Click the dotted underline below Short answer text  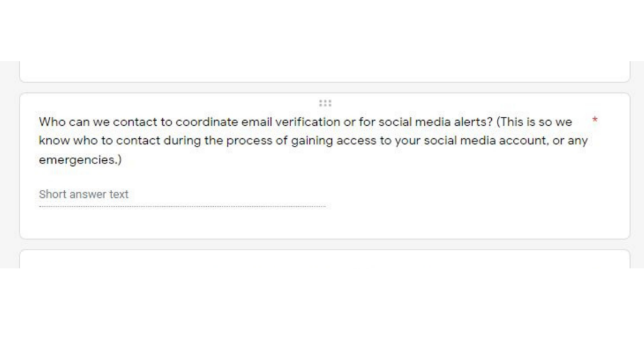182,206
